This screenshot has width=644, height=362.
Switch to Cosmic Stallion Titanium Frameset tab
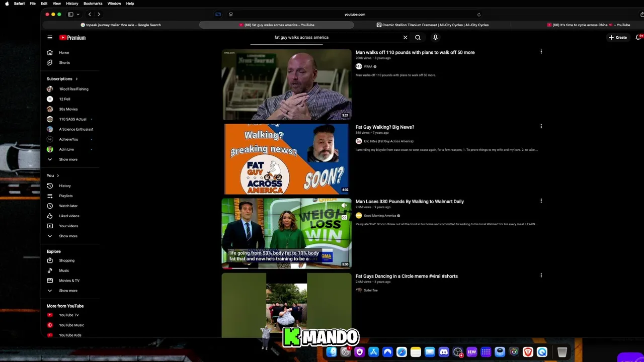click(433, 25)
